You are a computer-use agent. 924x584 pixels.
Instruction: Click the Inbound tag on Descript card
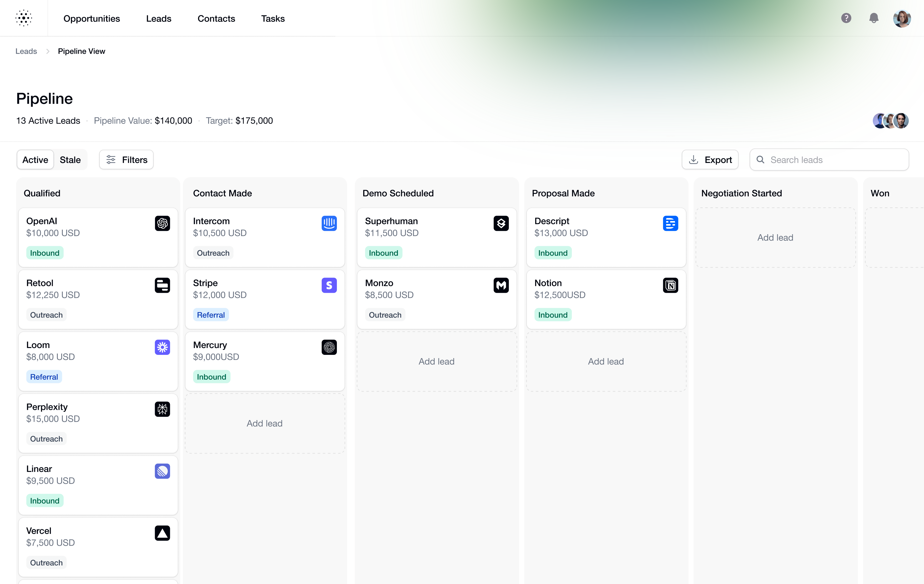(x=553, y=253)
